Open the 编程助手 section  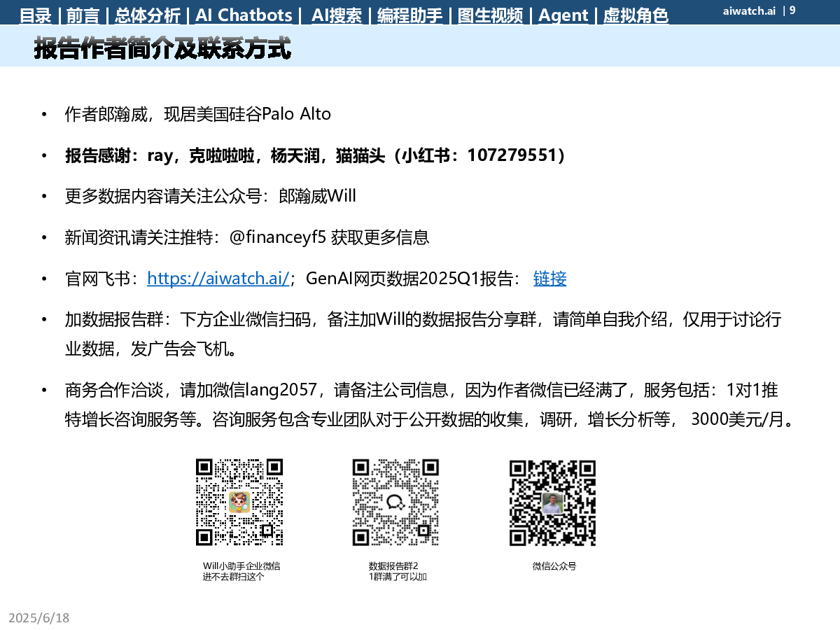click(410, 15)
